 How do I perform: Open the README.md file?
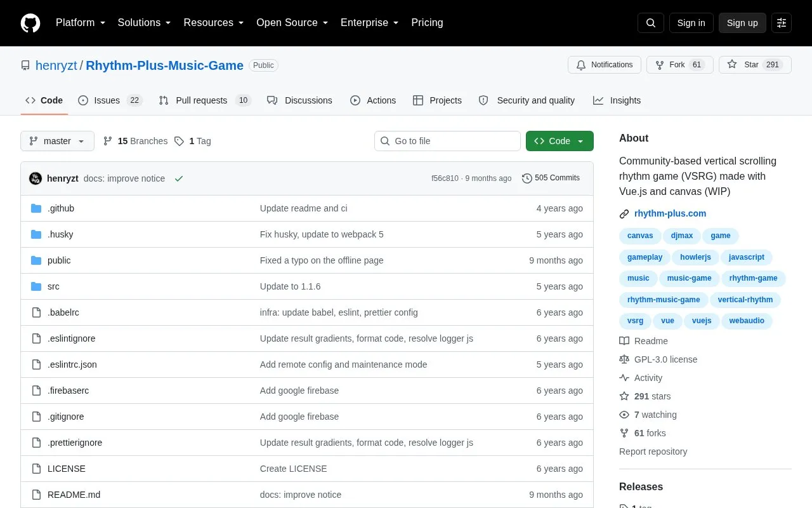pyautogui.click(x=74, y=495)
